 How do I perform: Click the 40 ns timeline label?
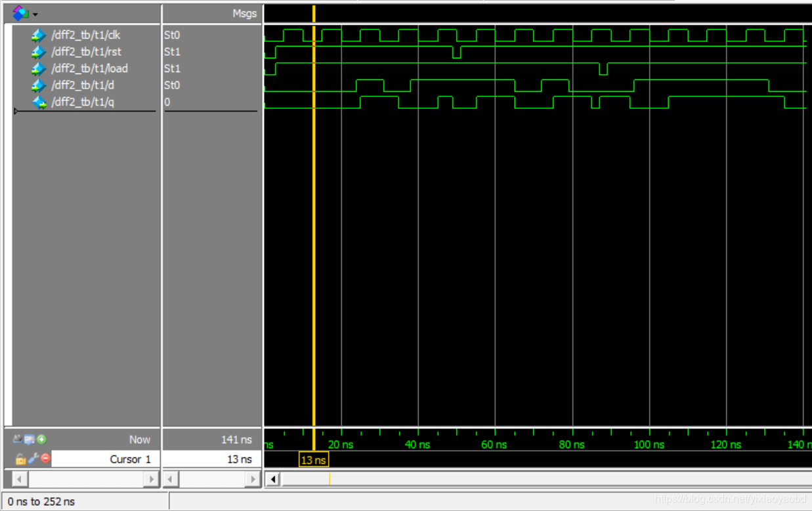click(417, 445)
